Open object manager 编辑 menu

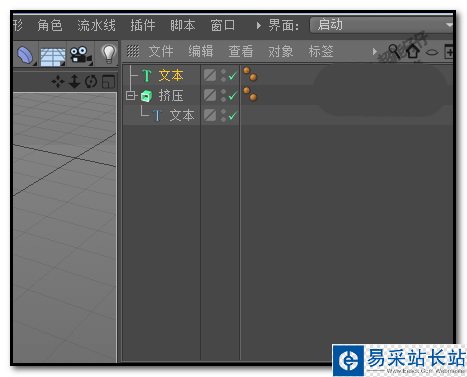click(x=201, y=52)
